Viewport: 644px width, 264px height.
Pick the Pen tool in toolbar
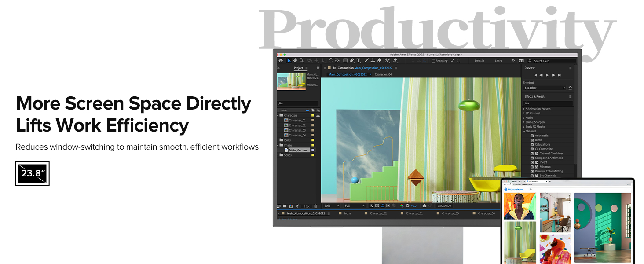(352, 61)
